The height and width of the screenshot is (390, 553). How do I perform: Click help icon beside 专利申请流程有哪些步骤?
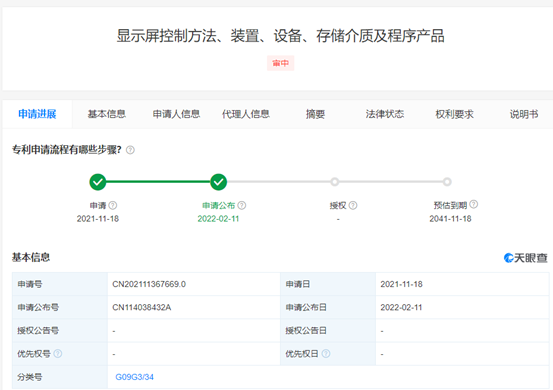pyautogui.click(x=130, y=150)
